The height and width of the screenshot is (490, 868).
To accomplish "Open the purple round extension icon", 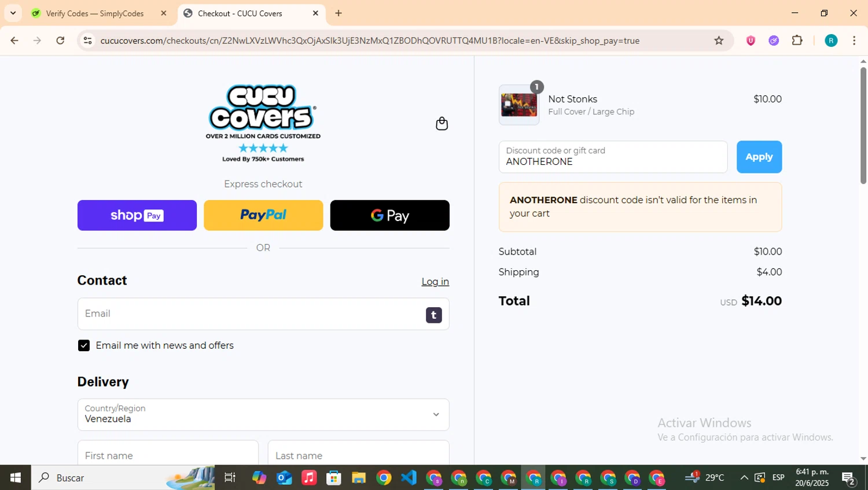I will 774,40.
